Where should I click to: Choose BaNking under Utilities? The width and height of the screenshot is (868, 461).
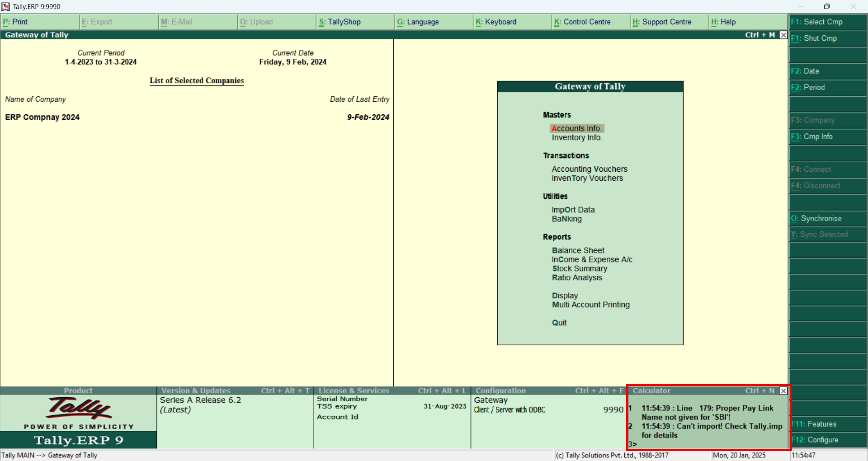(x=567, y=219)
